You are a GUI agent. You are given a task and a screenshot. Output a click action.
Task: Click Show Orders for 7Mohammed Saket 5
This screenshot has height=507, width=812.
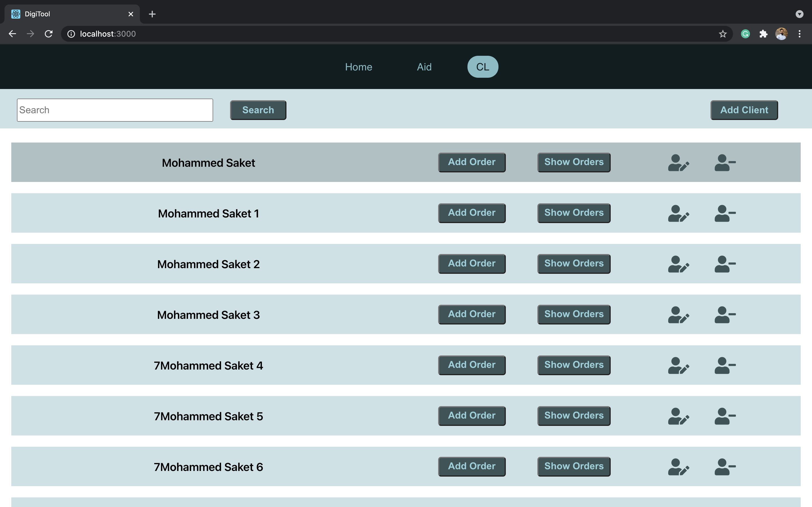tap(573, 416)
